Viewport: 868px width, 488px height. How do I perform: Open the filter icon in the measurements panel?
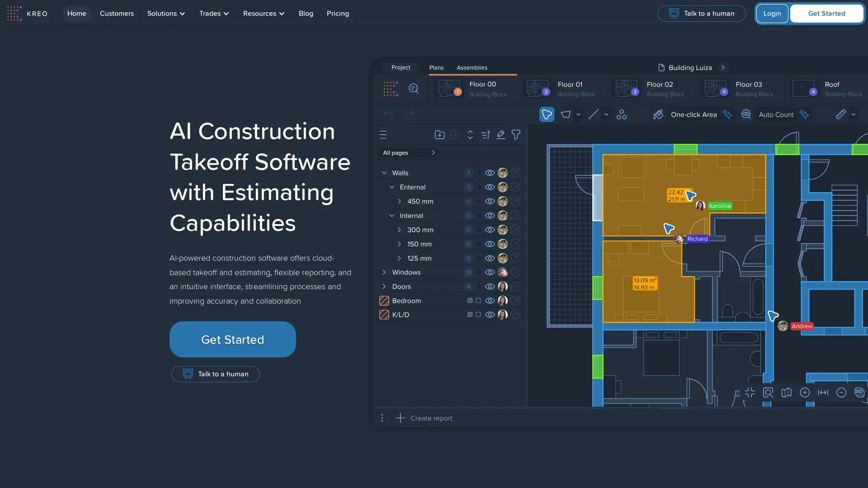516,135
